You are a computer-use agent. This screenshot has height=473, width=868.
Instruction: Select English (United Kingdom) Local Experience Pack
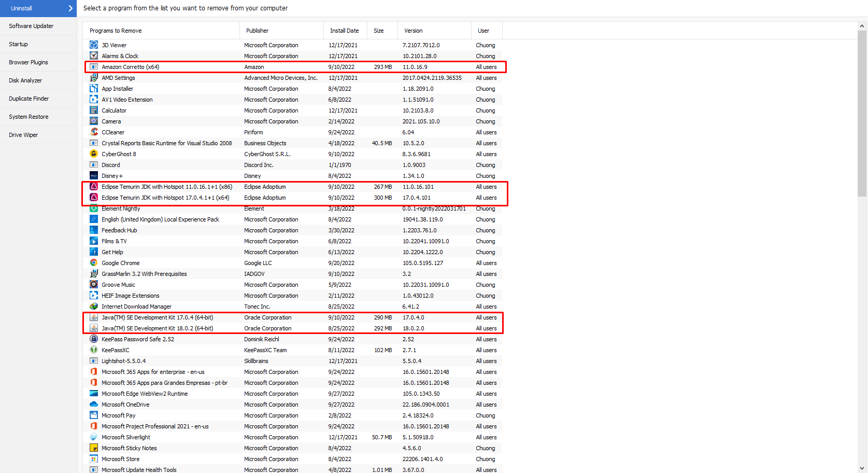tap(293, 219)
